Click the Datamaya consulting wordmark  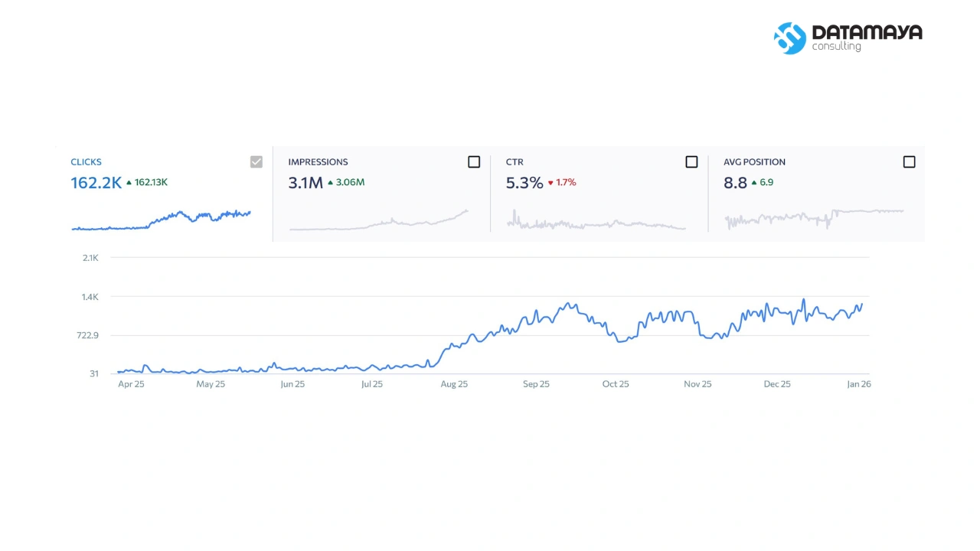coord(867,37)
